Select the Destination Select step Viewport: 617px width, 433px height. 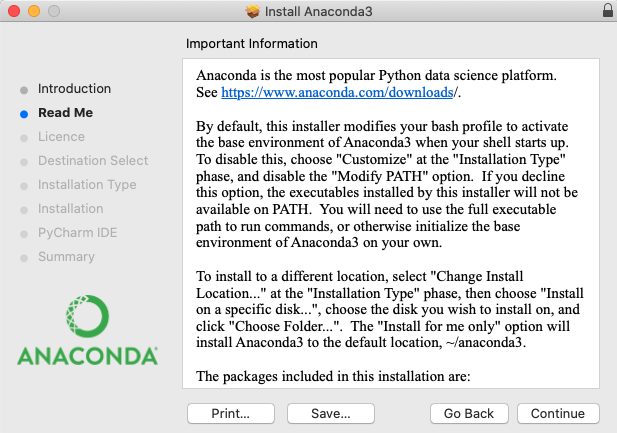click(93, 161)
